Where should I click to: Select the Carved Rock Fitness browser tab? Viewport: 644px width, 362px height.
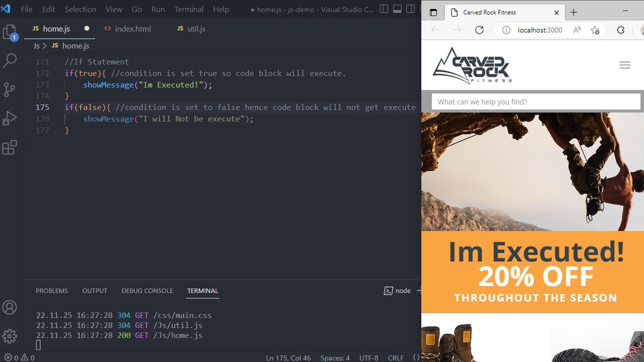504,12
